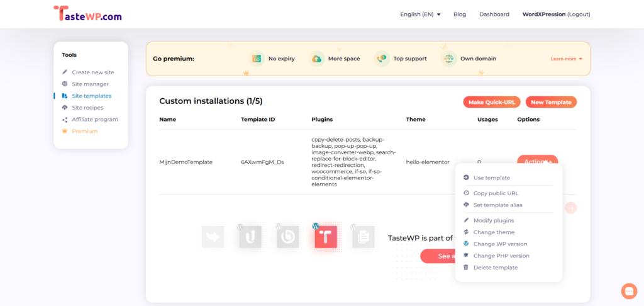
Task: Click the TasteWP.com logo
Action: [87, 13]
